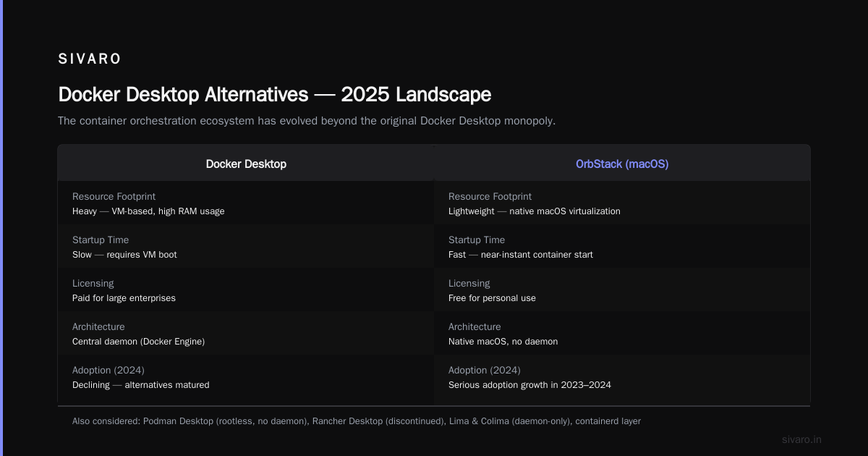Click 'Slow — requires VM boot'
Screen dimensions: 868x456
(x=124, y=255)
